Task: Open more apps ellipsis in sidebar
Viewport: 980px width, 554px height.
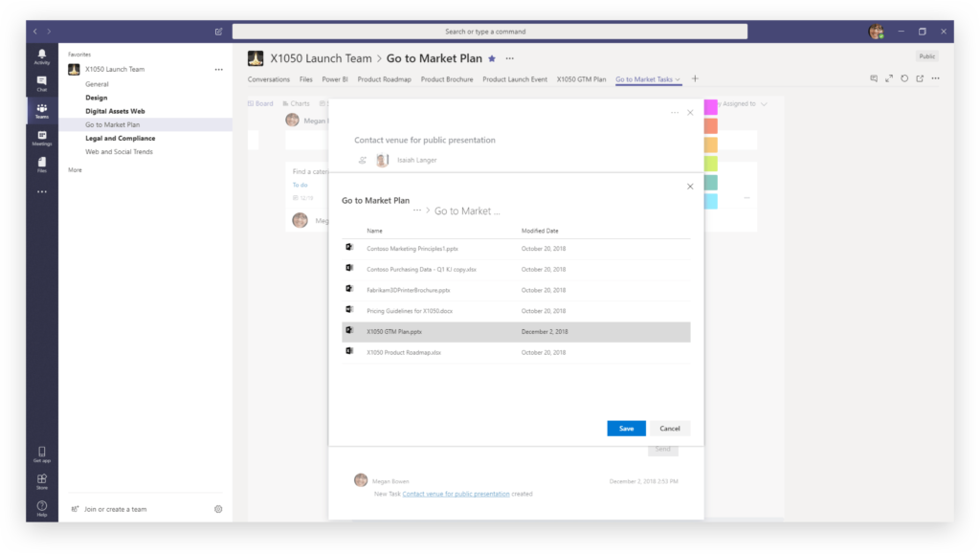Action: click(42, 191)
